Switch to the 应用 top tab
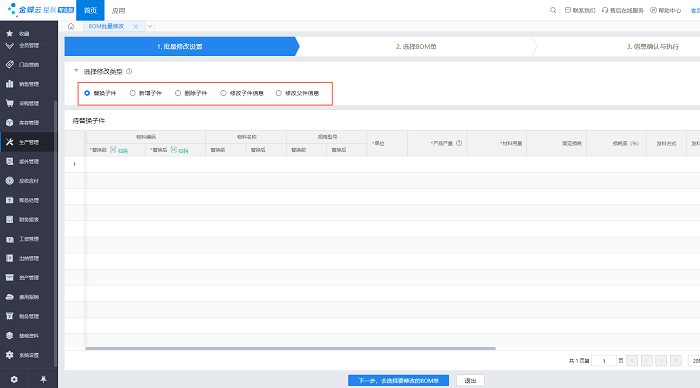 [118, 10]
